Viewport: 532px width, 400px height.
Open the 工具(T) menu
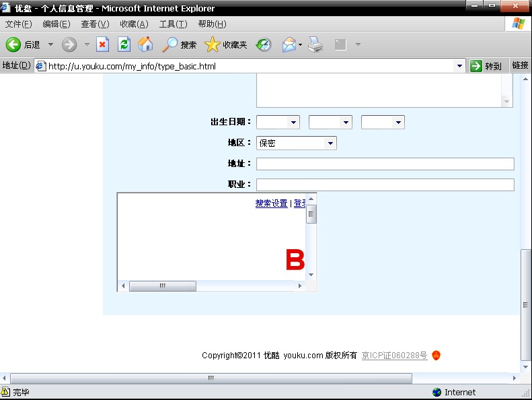(173, 24)
